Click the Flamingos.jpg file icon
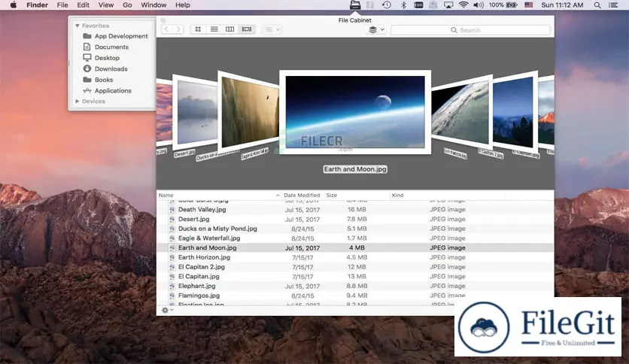 172,296
